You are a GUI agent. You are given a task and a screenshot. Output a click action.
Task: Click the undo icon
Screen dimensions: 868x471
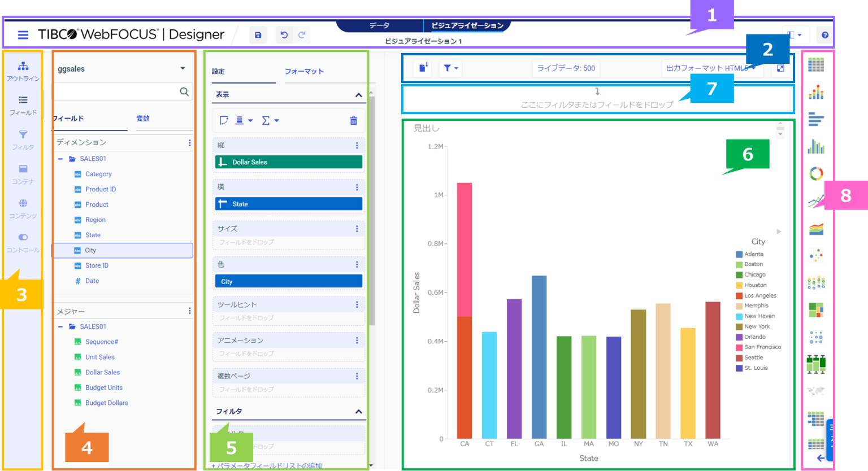(284, 34)
